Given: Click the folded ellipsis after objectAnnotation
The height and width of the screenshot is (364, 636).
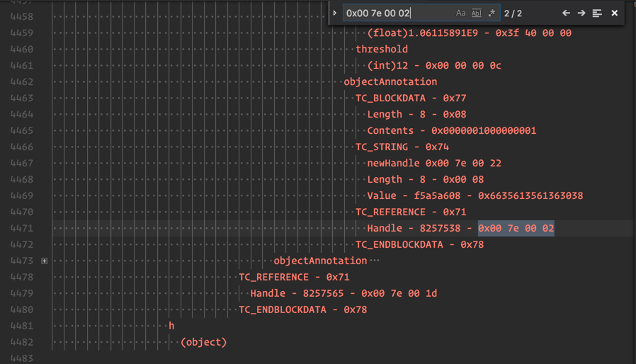Looking at the screenshot, I should point(375,261).
